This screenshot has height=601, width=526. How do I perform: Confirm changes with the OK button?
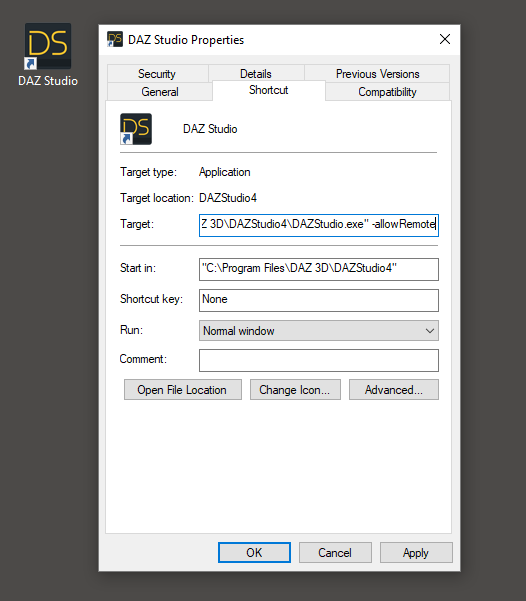click(254, 553)
